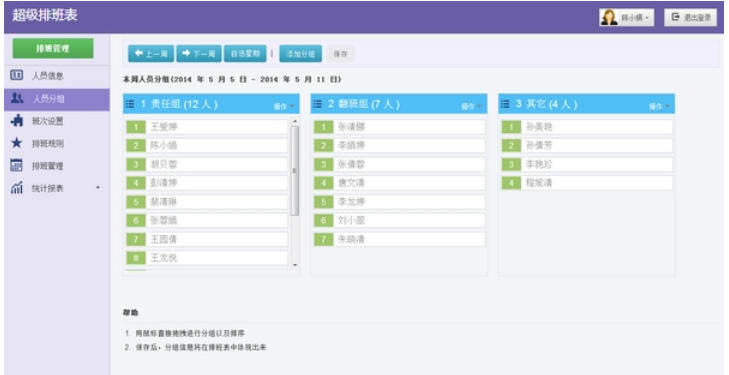Go to previous week with 上一周

151,53
